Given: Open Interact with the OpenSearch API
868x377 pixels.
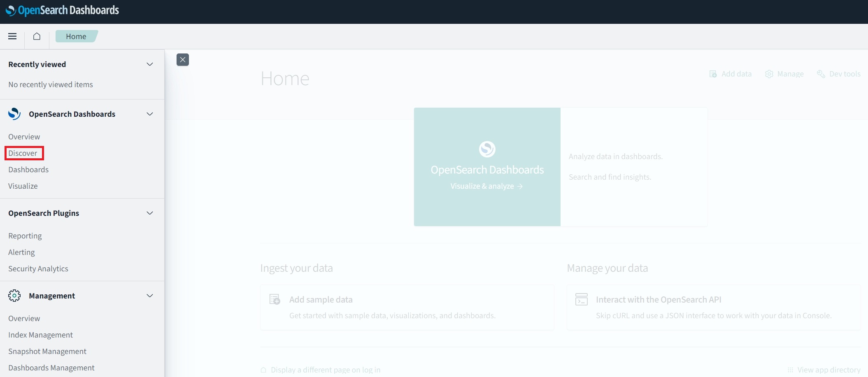Looking at the screenshot, I should click(714, 307).
